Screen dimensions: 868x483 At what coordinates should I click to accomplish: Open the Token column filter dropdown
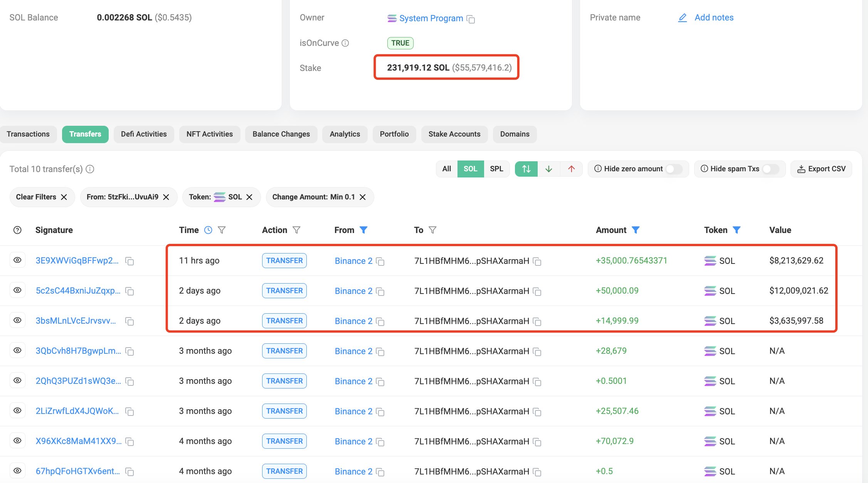737,230
